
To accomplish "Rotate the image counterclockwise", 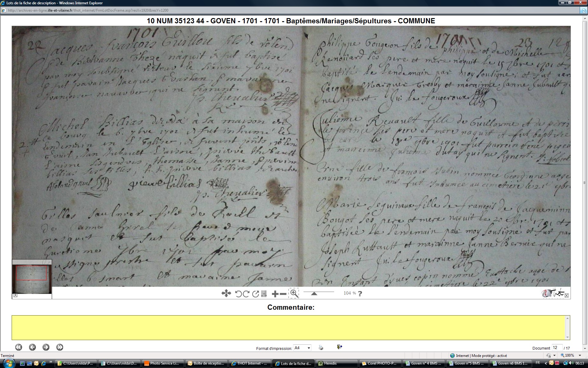I will pyautogui.click(x=238, y=294).
